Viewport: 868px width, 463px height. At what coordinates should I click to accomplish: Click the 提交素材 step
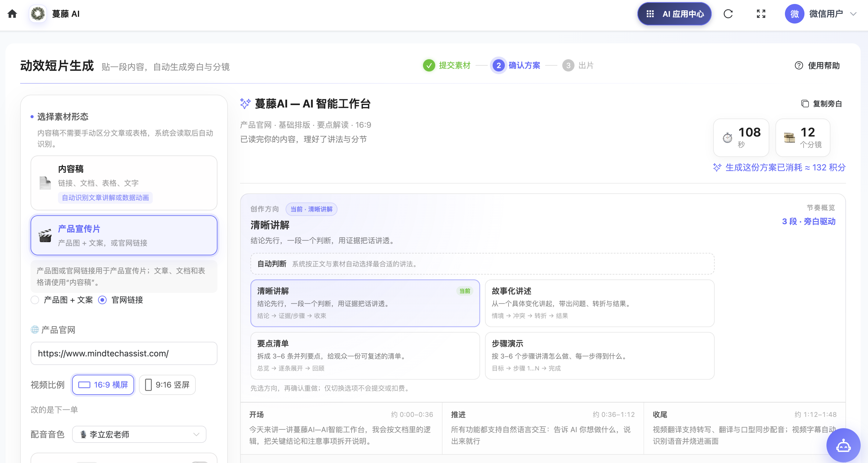(447, 65)
